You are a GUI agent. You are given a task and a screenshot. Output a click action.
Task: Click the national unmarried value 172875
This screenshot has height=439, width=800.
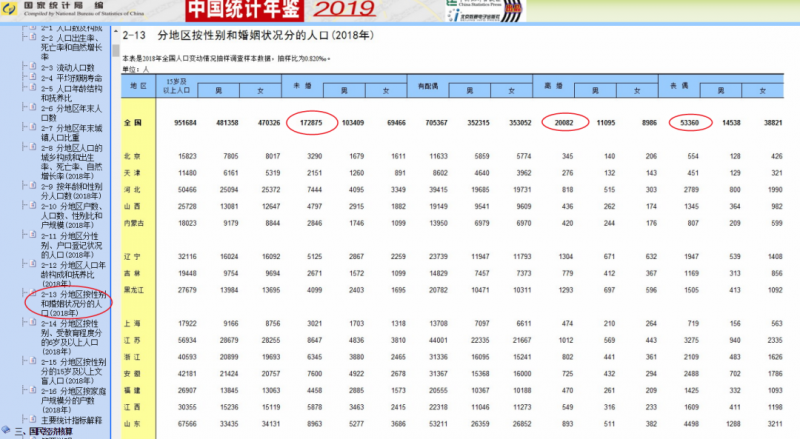(311, 123)
